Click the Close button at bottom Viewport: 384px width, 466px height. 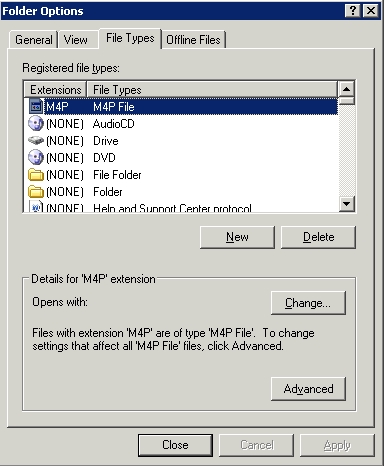(175, 445)
